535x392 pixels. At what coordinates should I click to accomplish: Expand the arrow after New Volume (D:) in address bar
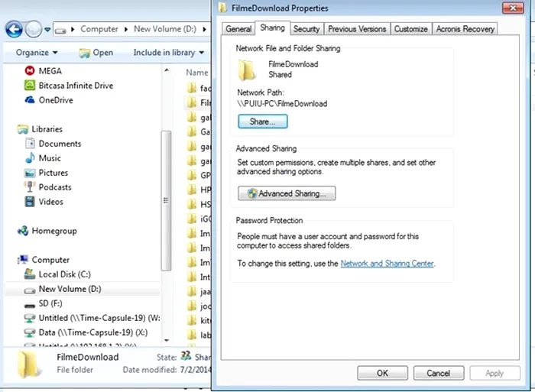click(204, 30)
